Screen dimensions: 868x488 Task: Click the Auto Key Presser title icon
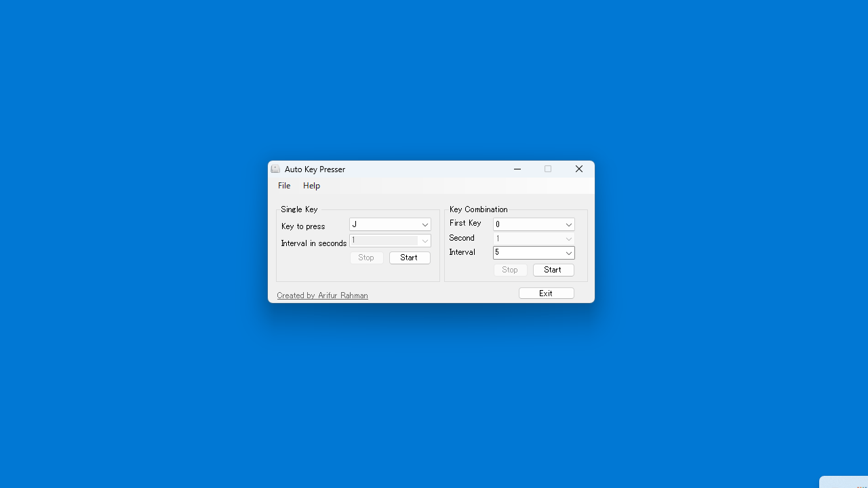[x=275, y=169]
